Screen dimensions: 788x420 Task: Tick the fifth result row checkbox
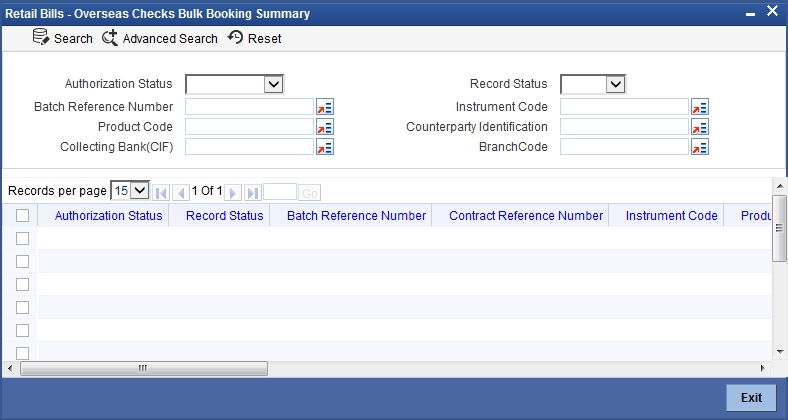tap(22, 331)
